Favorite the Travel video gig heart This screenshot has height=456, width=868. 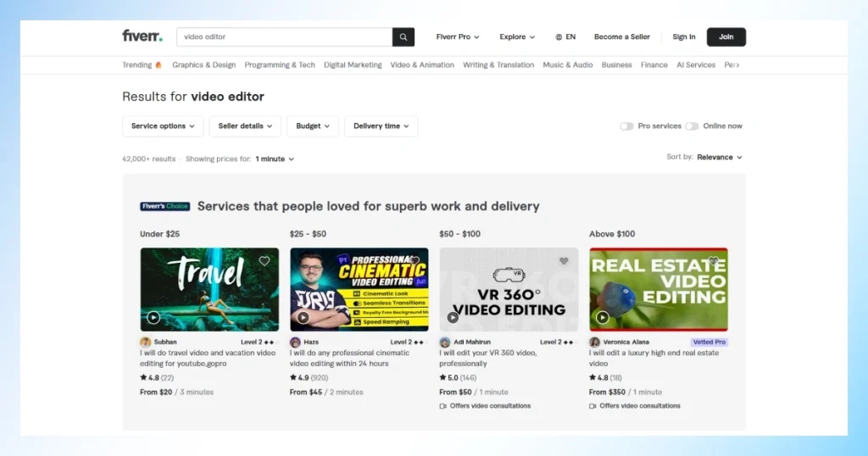(x=264, y=261)
